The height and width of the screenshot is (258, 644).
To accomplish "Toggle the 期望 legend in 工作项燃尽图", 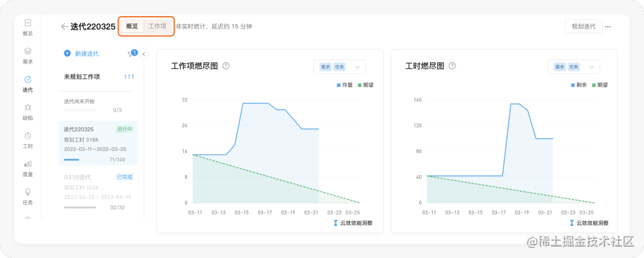I will 366,85.
